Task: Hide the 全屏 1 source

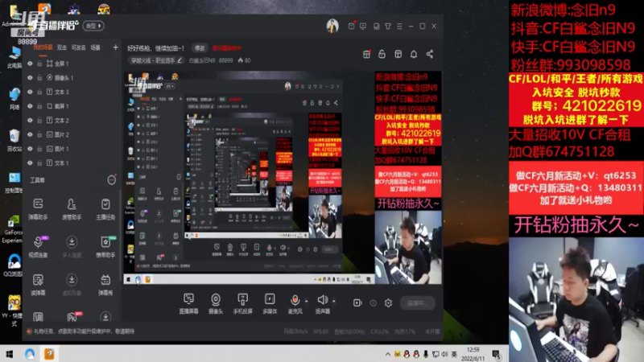Action: click(30, 64)
